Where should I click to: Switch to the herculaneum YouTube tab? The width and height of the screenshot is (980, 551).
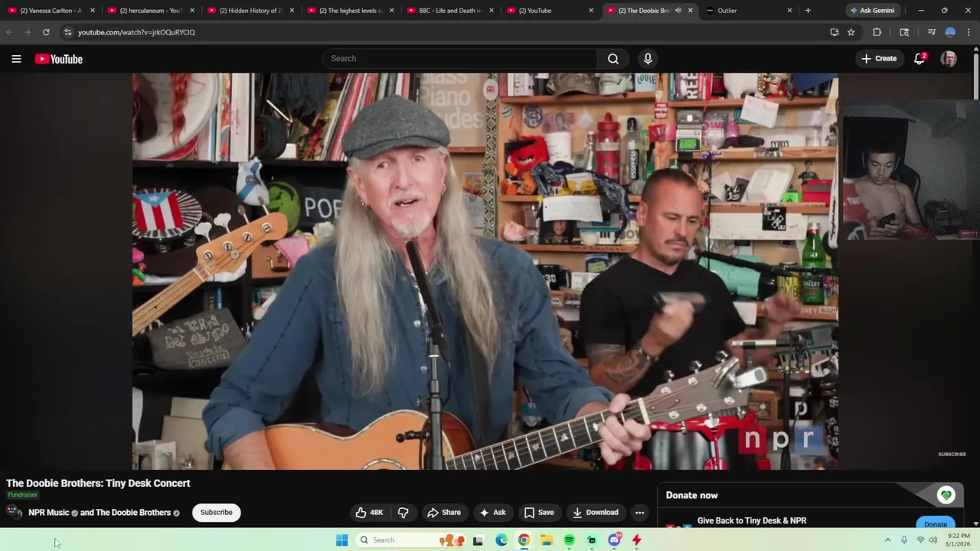point(150,11)
